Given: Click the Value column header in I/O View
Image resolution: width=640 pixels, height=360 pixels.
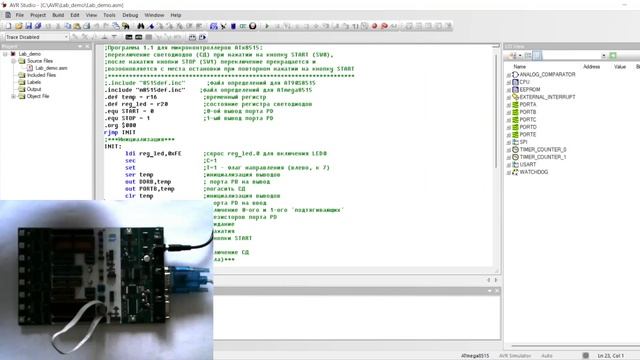Looking at the screenshot, I should [620, 67].
